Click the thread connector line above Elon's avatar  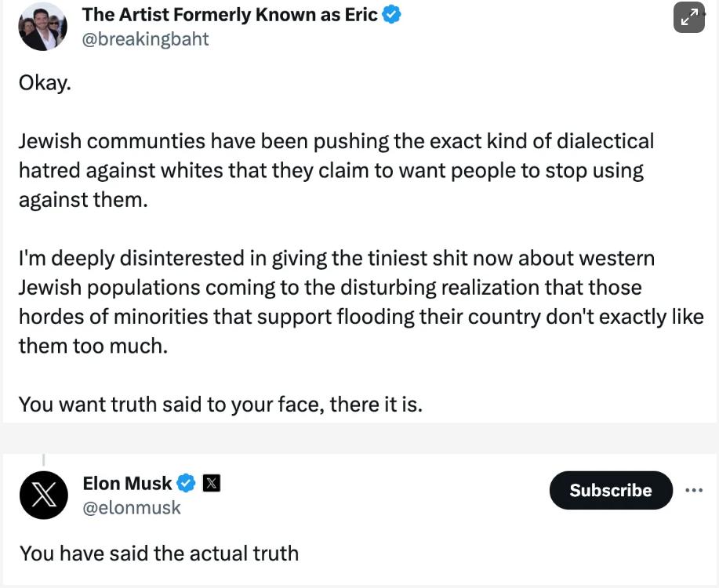(44, 459)
